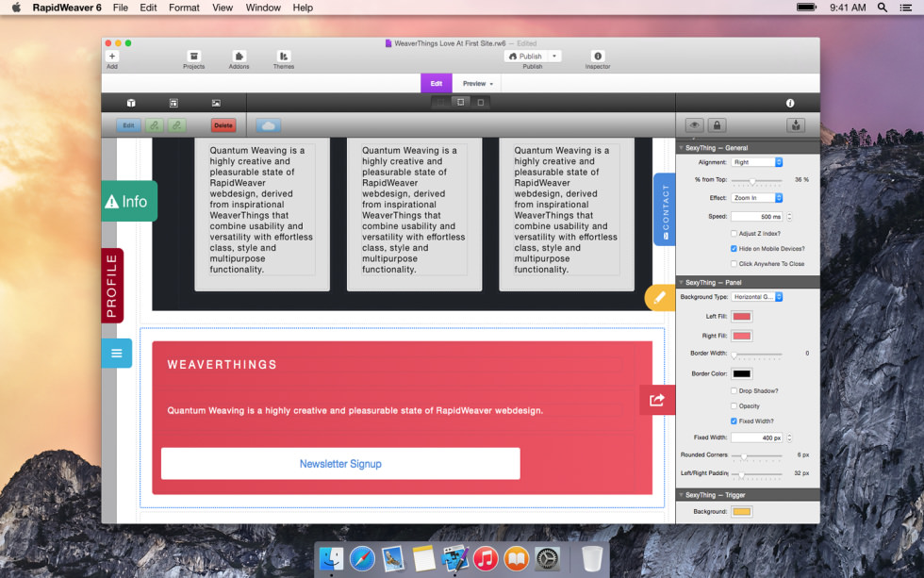Click the Publish button
The height and width of the screenshot is (578, 924).
526,56
